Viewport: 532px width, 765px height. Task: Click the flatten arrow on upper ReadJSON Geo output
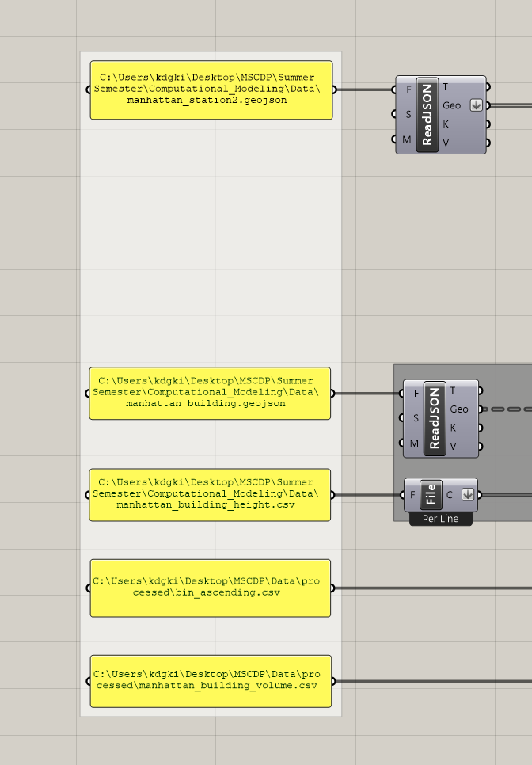coord(476,105)
